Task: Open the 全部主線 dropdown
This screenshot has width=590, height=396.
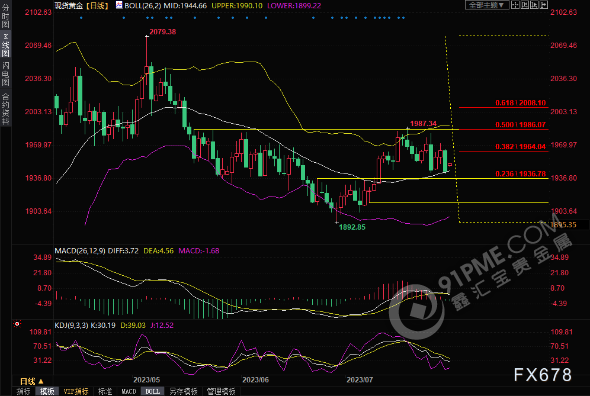Action: pos(487,5)
